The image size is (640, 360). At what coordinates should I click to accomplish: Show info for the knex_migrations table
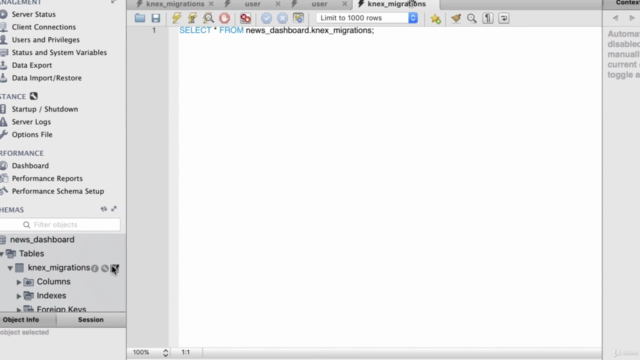coord(95,268)
